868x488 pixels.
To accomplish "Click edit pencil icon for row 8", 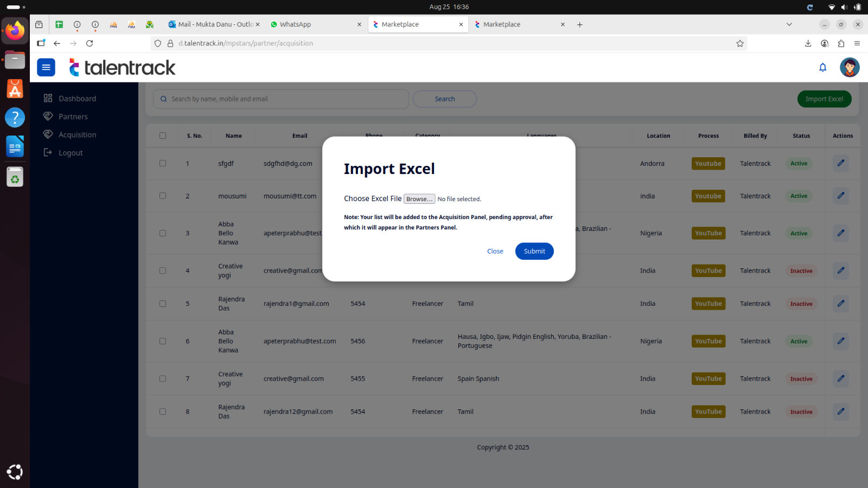I will (840, 412).
